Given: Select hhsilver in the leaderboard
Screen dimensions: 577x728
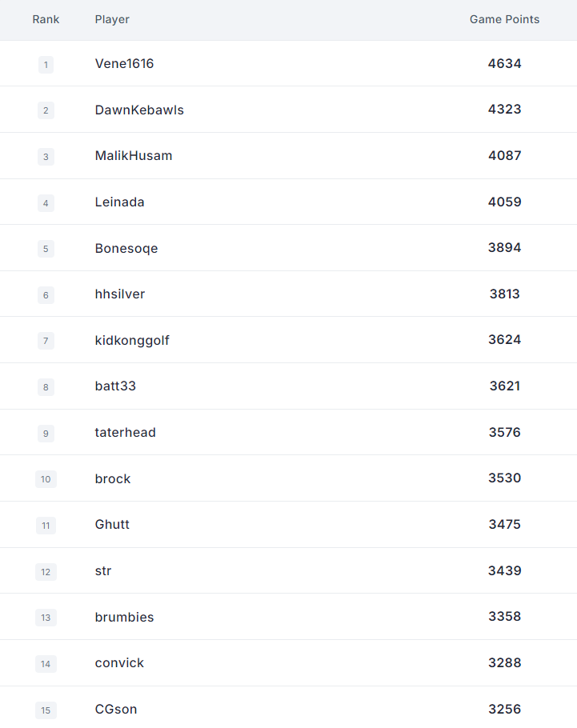Looking at the screenshot, I should tap(120, 294).
